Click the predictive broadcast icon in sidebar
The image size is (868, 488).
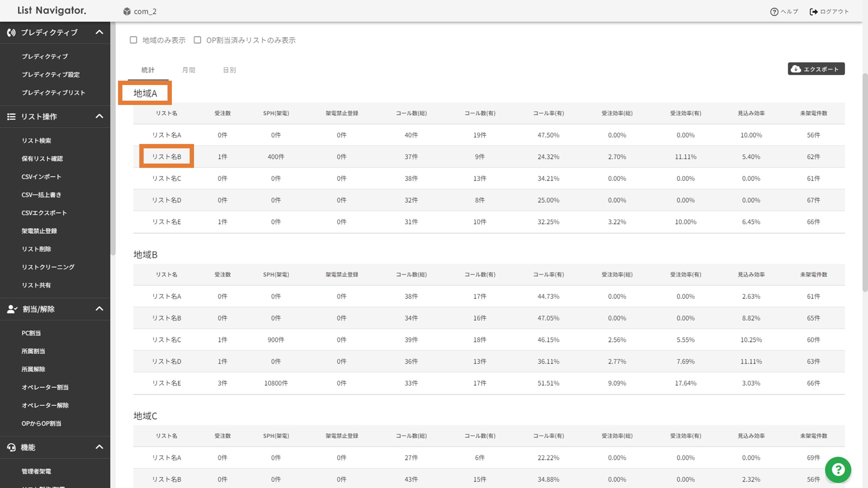pyautogui.click(x=11, y=33)
